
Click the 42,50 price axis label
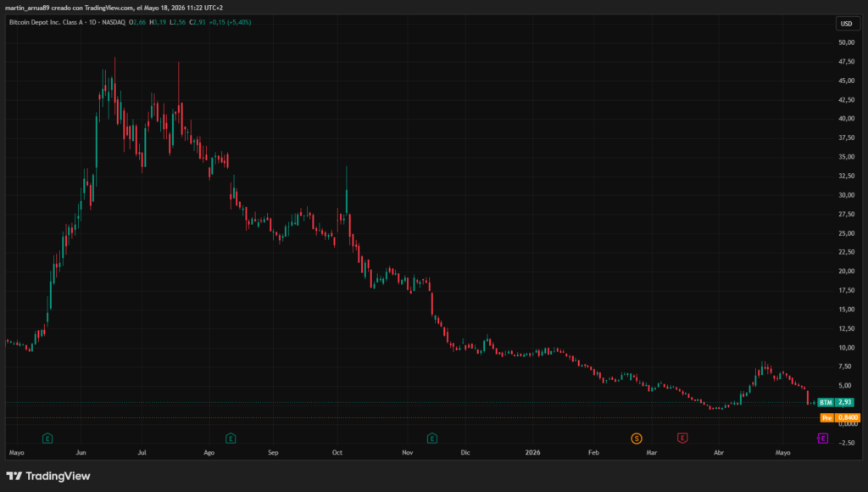coord(847,100)
